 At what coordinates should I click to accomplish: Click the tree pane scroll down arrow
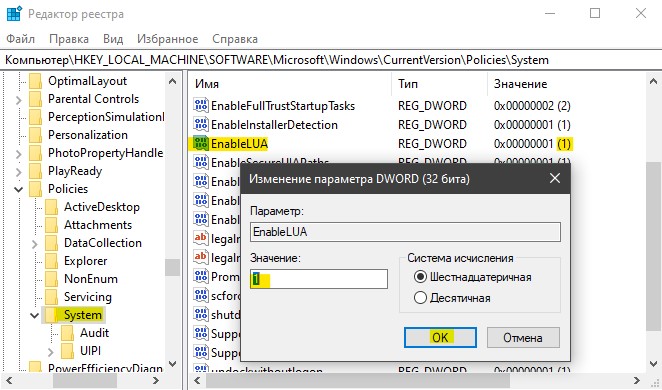[x=172, y=363]
